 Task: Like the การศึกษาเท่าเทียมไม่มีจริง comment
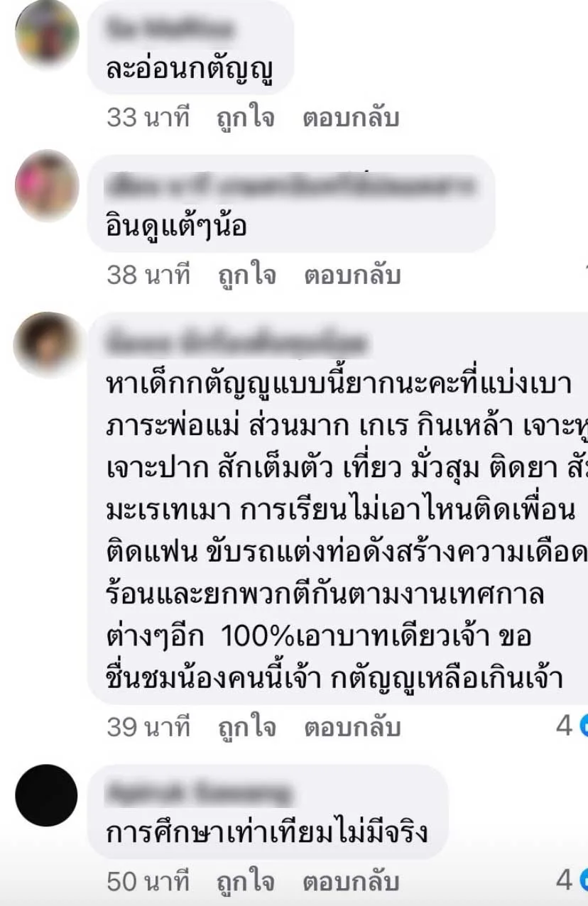coord(246,882)
